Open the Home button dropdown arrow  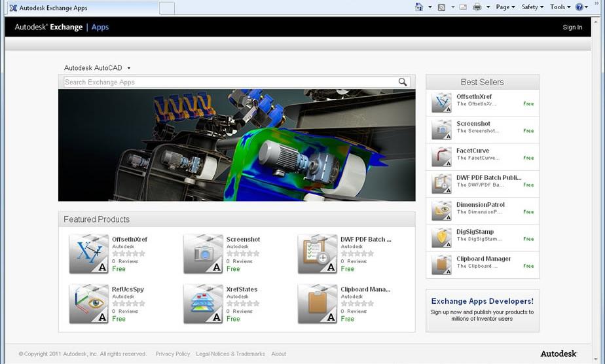coord(430,7)
